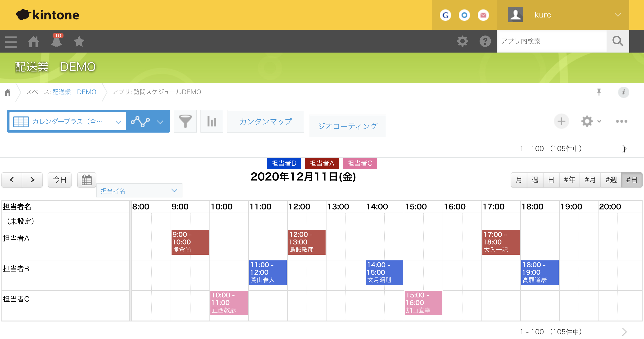Viewport: 644px width, 339px height.
Task: Click the search magnifier button
Action: [618, 41]
